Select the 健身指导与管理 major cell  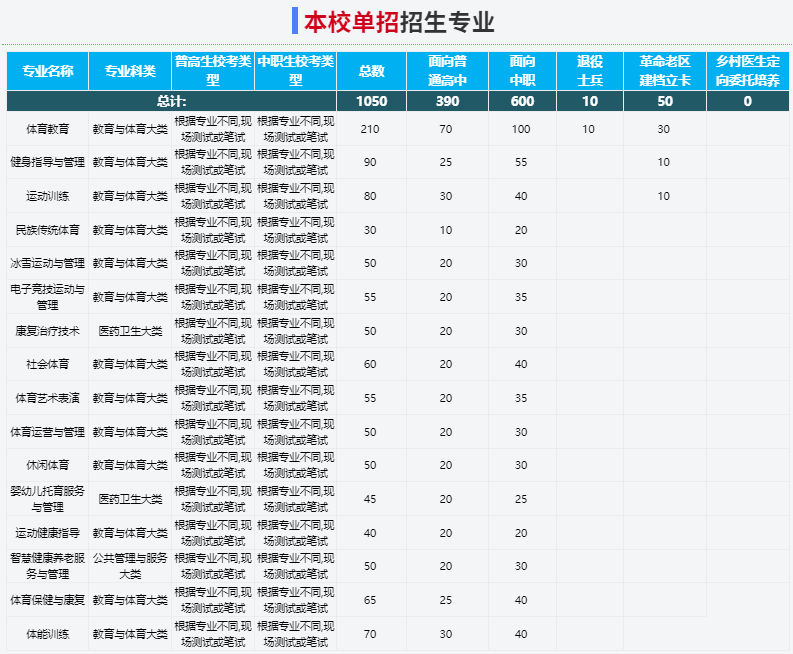point(47,162)
